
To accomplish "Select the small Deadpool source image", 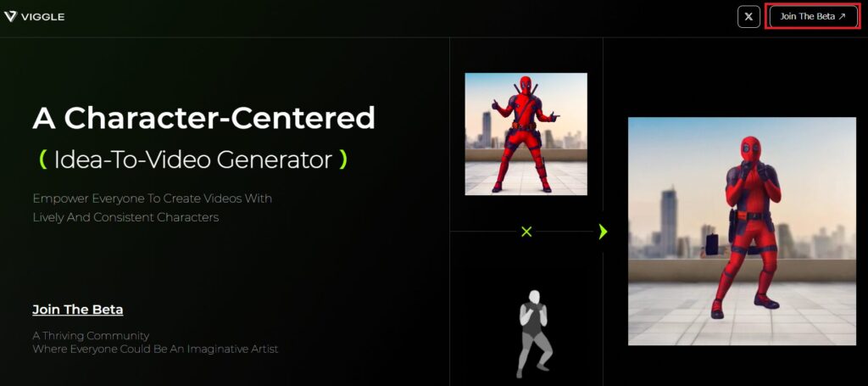I will click(526, 134).
